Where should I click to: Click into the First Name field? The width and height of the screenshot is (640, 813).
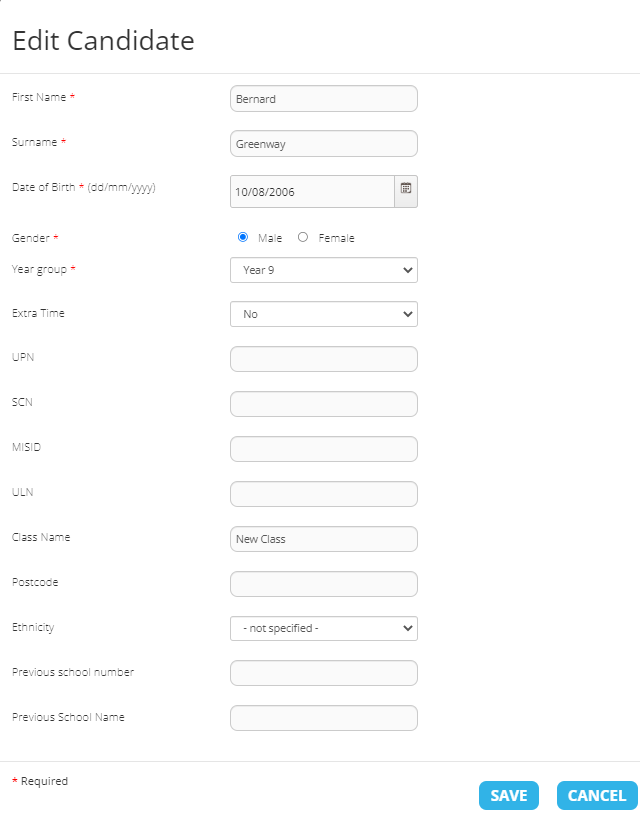[323, 99]
